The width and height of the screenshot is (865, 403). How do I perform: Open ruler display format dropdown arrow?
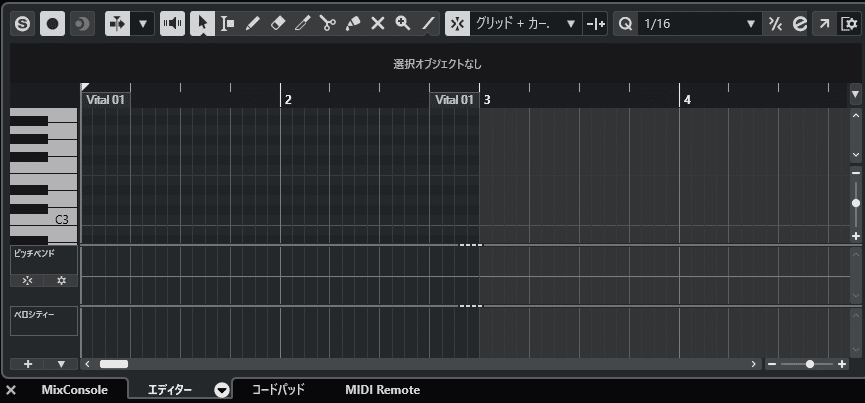(855, 94)
